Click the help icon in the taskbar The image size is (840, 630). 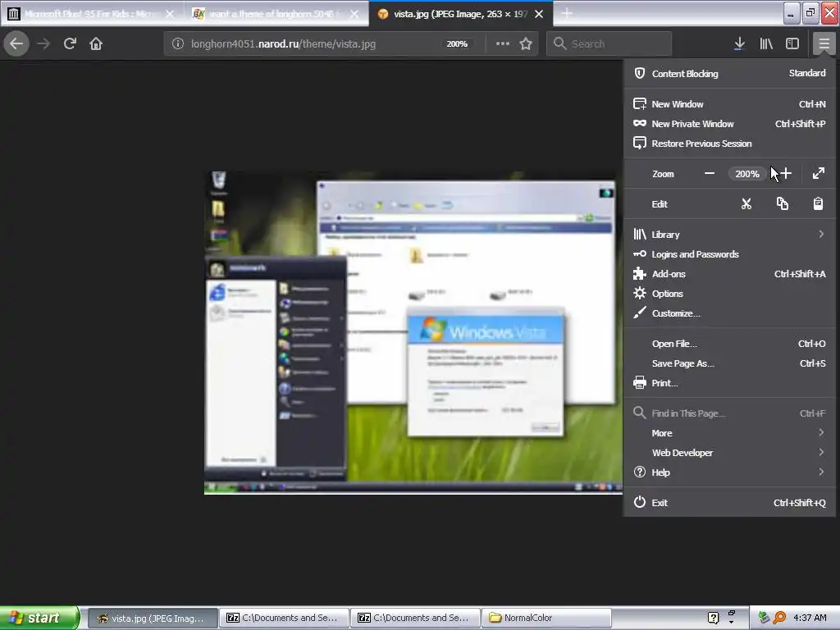tap(713, 619)
